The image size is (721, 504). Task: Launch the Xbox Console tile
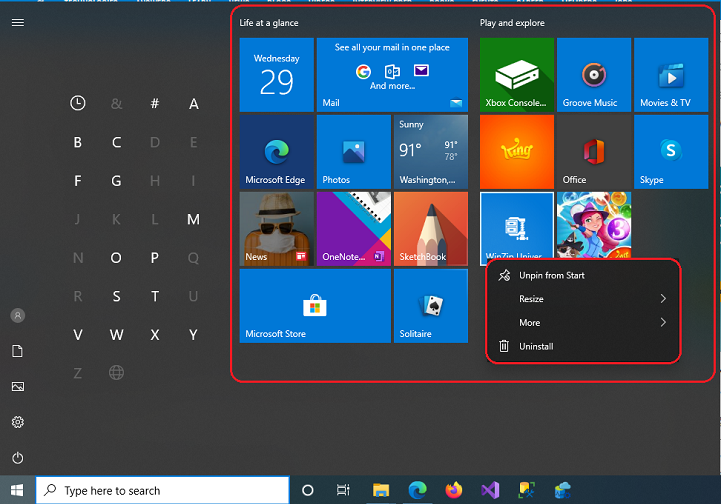[x=517, y=74]
